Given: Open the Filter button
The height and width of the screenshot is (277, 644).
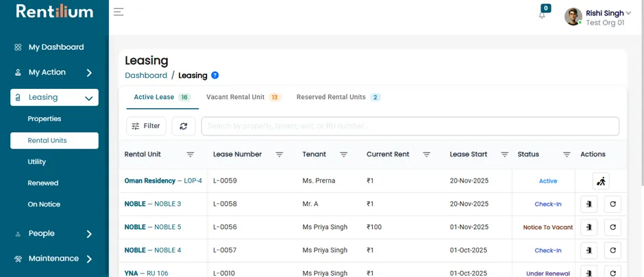Looking at the screenshot, I should pyautogui.click(x=146, y=127).
